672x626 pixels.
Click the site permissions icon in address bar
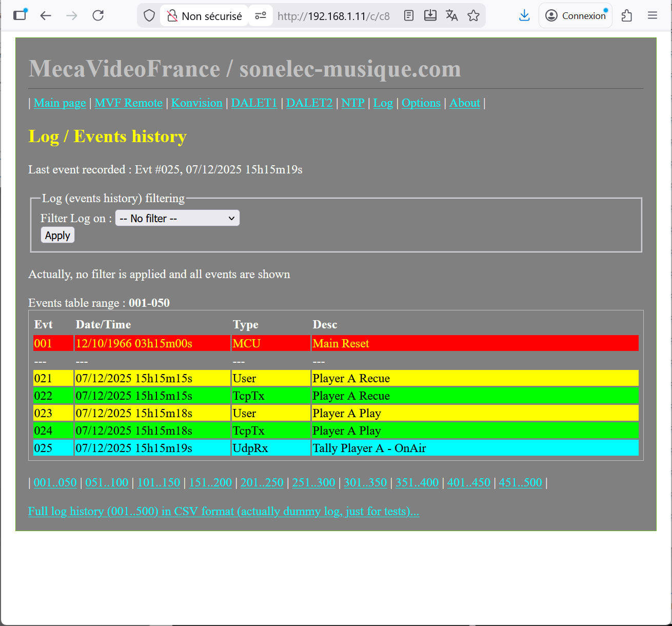click(x=261, y=16)
